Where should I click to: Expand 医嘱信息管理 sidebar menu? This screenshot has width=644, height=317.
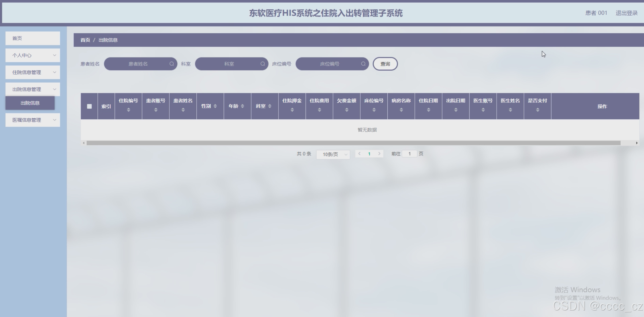[32, 120]
